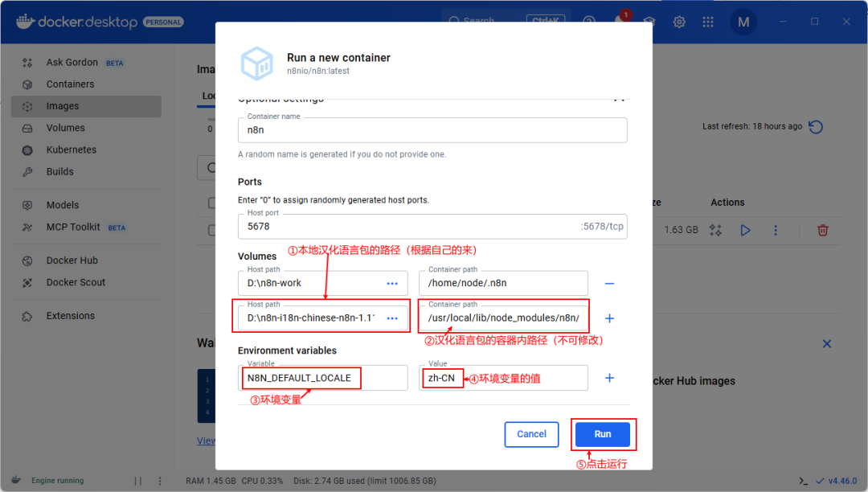Open the terminal icon in status bar
The image size is (868, 492).
(803, 481)
